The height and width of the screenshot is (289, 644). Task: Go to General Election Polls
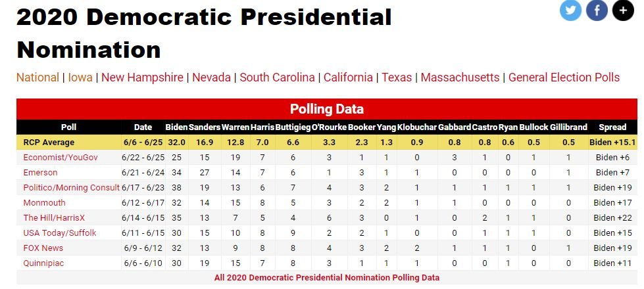click(x=564, y=78)
